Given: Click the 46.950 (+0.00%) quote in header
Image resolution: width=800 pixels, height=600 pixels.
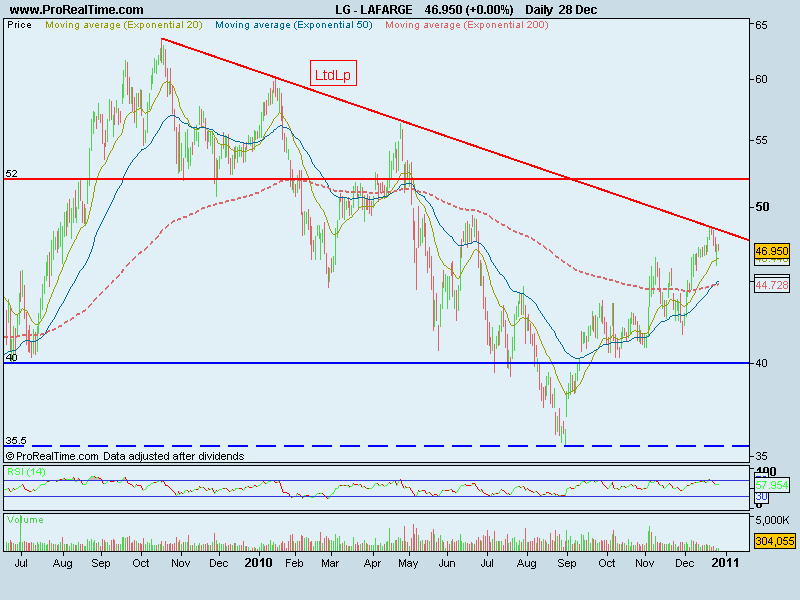Looking at the screenshot, I should pos(469,10).
